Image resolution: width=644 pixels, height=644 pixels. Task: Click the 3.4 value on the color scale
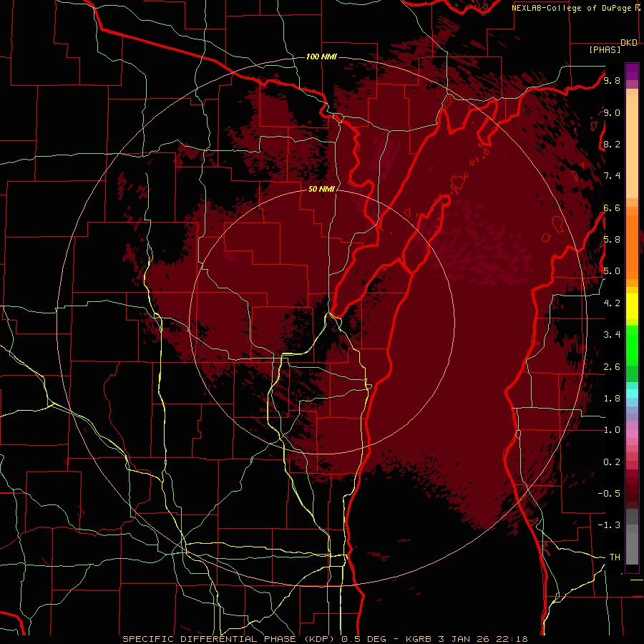pos(612,335)
